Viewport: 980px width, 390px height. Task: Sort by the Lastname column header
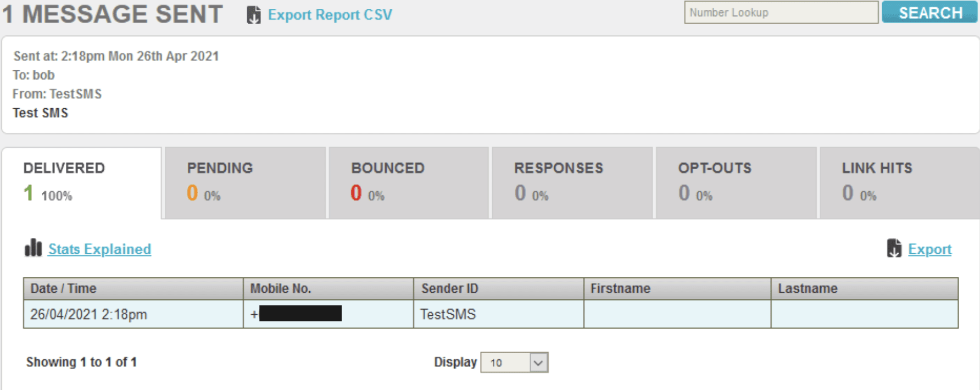[808, 288]
